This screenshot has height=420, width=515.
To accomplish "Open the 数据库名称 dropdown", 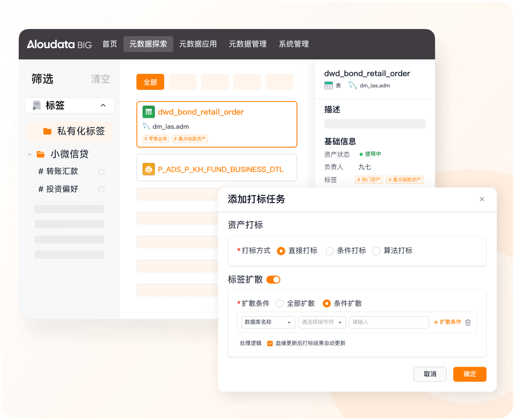I will (x=268, y=322).
